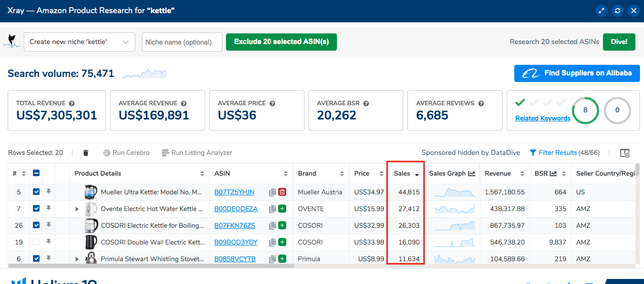The width and height of the screenshot is (644, 284).
Task: Copy ASIN B00DEQDEZA icon
Action: point(273,209)
